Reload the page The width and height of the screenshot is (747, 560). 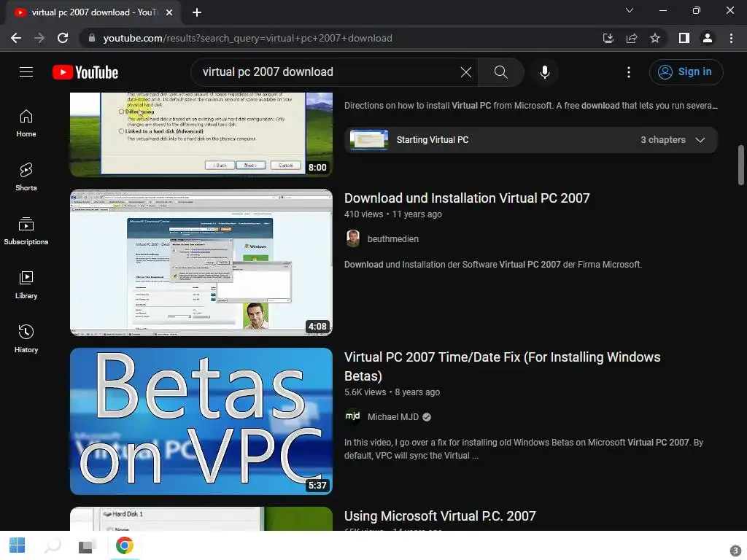coord(63,38)
